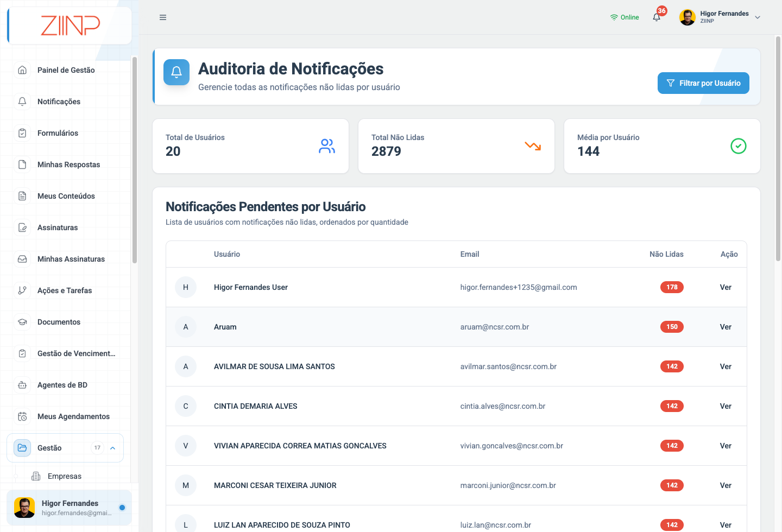The width and height of the screenshot is (782, 532).
Task: Collapse the Gestão menu chevron
Action: click(113, 448)
